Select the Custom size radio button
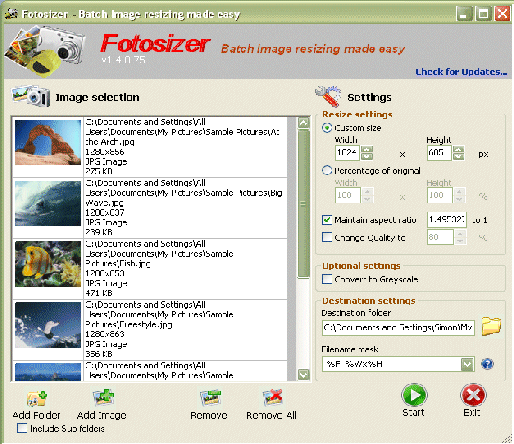 327,128
